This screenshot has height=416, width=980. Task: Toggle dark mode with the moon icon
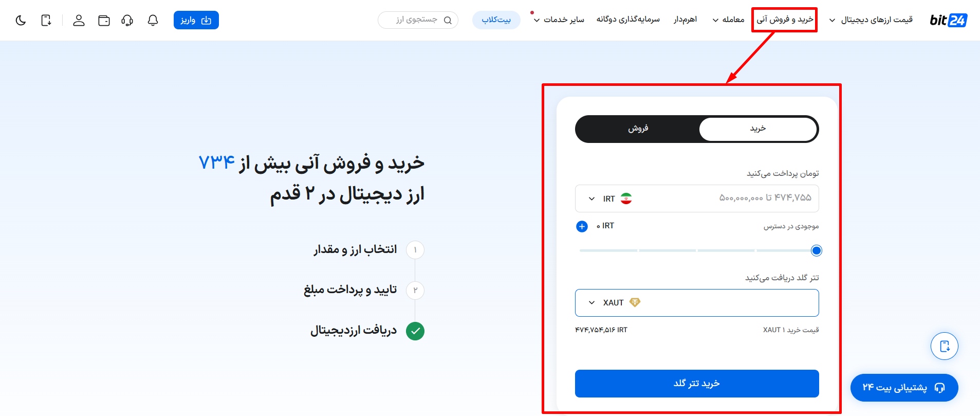click(21, 21)
